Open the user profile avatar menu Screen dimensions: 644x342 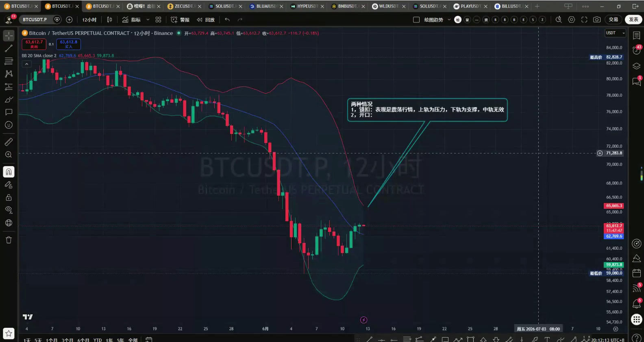[x=9, y=19]
